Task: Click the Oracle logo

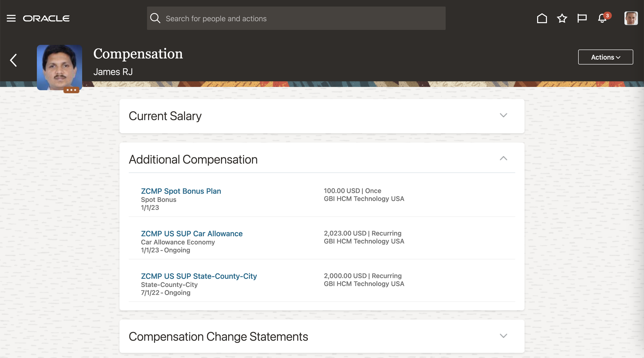Action: click(x=46, y=18)
